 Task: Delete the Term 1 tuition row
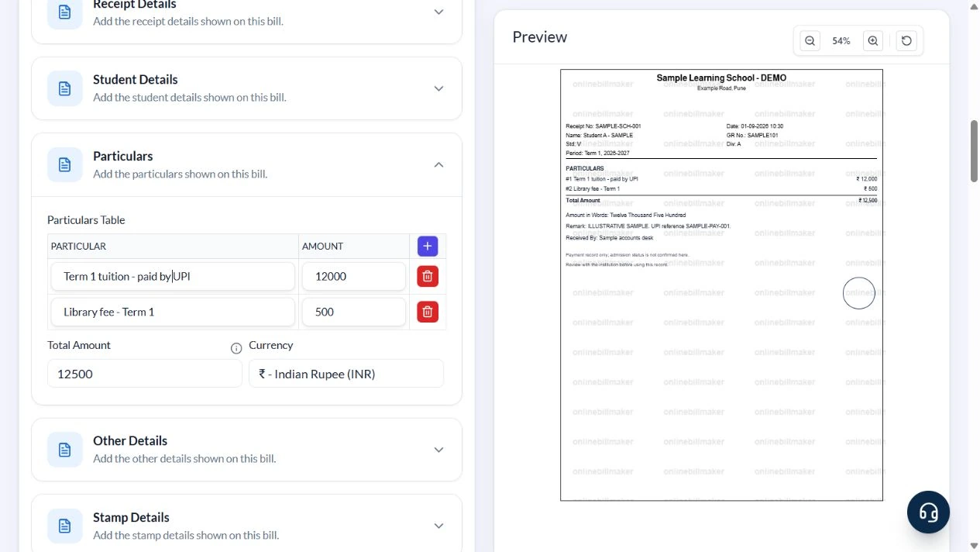pos(427,276)
